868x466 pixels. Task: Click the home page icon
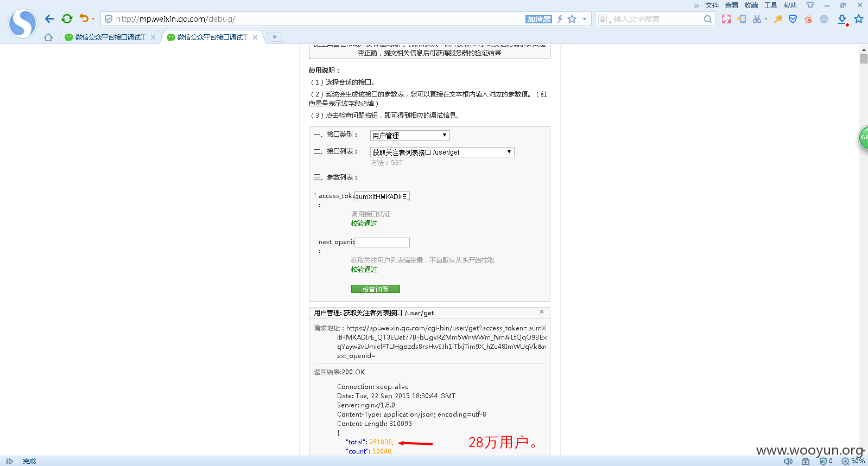pyautogui.click(x=48, y=37)
